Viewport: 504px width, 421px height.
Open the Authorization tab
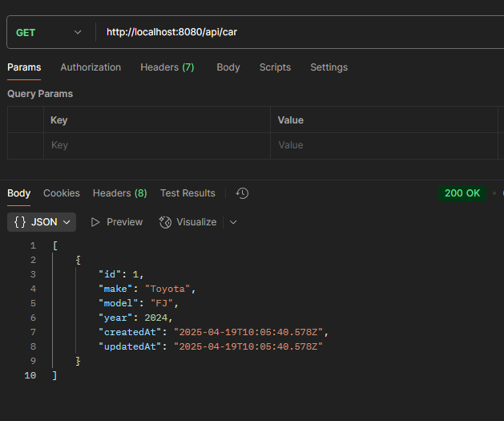pyautogui.click(x=91, y=67)
